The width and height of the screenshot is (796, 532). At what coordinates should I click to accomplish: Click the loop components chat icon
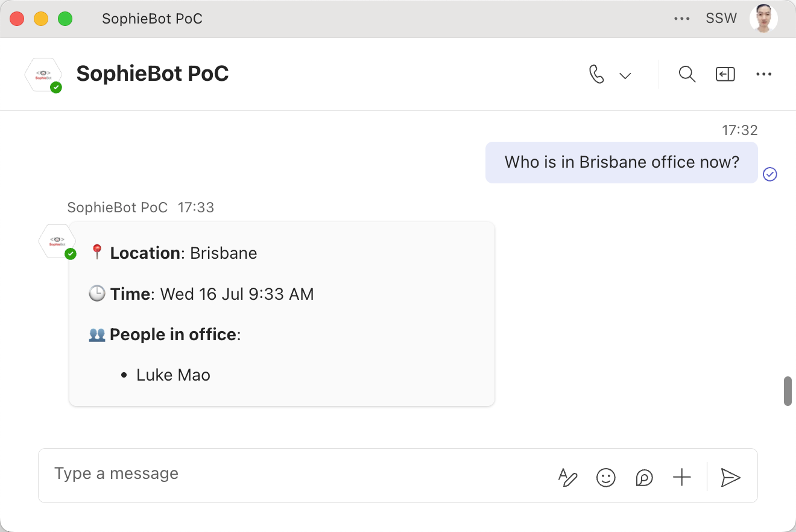click(644, 478)
